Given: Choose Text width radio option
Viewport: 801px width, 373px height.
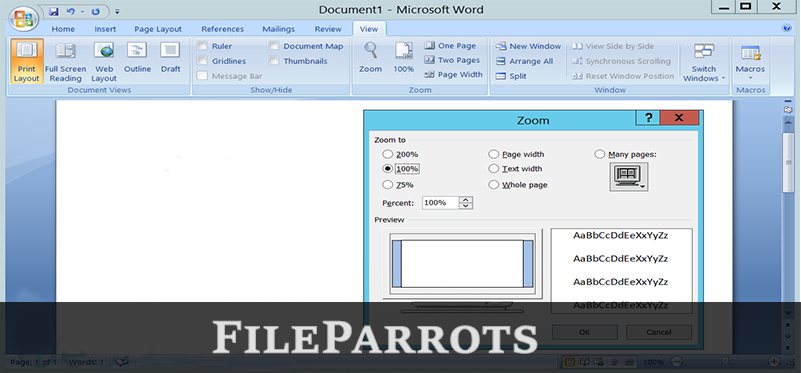Looking at the screenshot, I should click(x=493, y=169).
